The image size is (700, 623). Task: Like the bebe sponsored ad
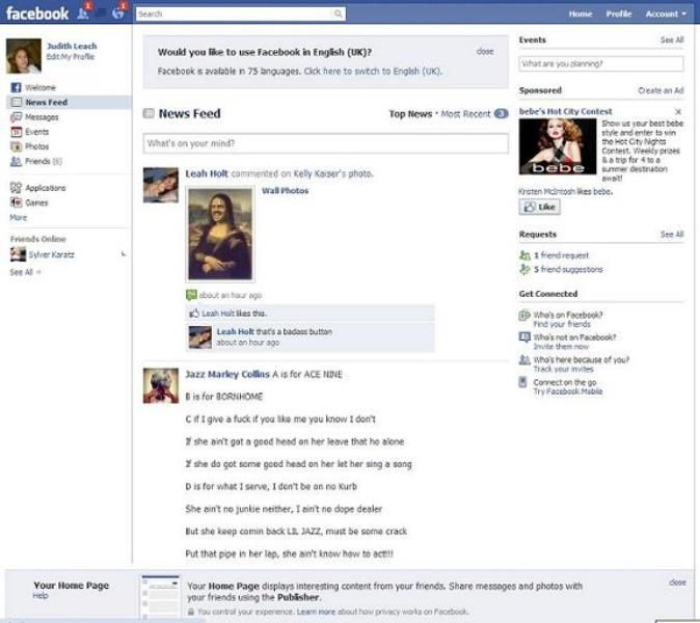click(540, 207)
